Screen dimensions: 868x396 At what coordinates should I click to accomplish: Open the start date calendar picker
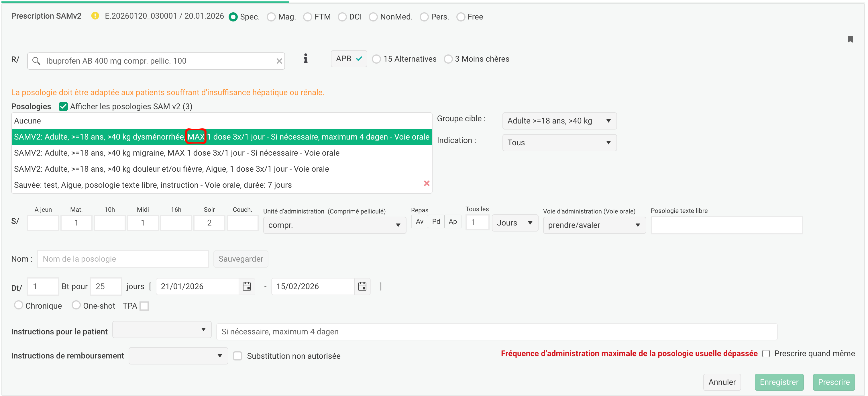(x=247, y=287)
